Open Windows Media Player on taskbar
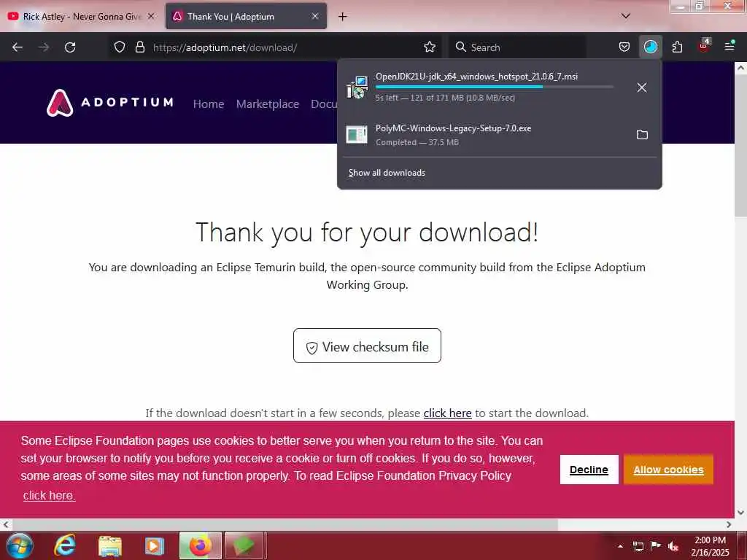This screenshot has width=747, height=560. tap(154, 545)
